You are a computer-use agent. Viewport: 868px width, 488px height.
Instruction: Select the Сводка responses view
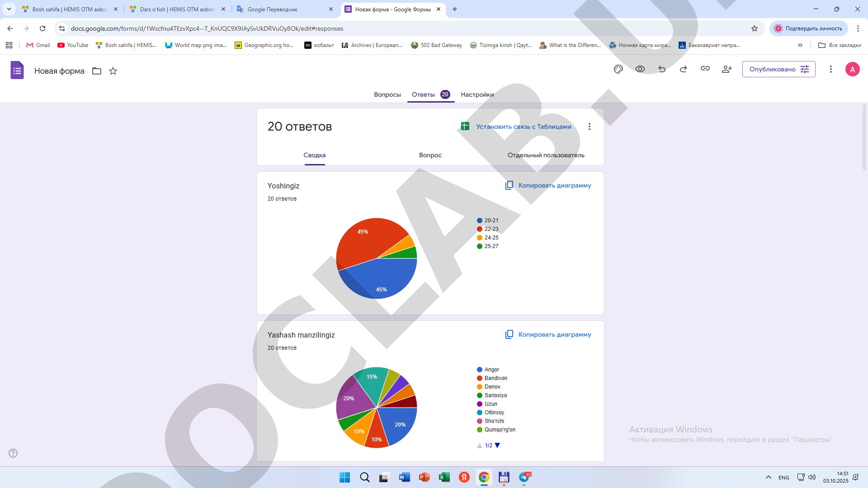(x=315, y=155)
